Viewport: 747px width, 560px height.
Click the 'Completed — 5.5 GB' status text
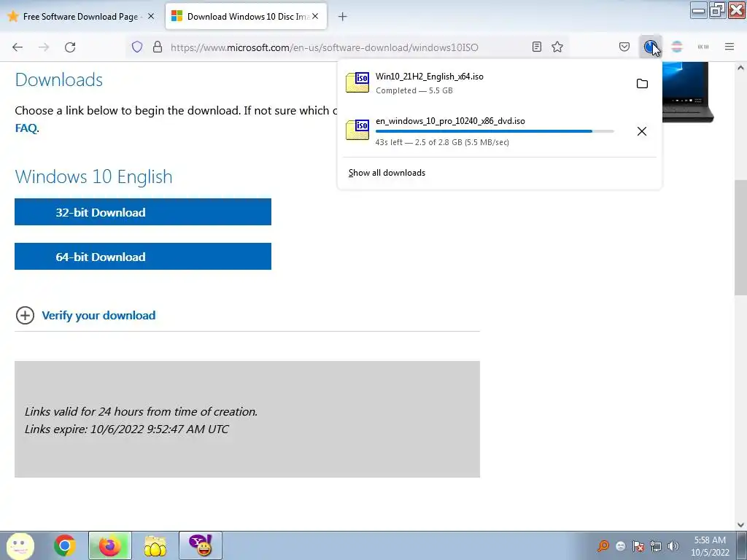coord(414,90)
